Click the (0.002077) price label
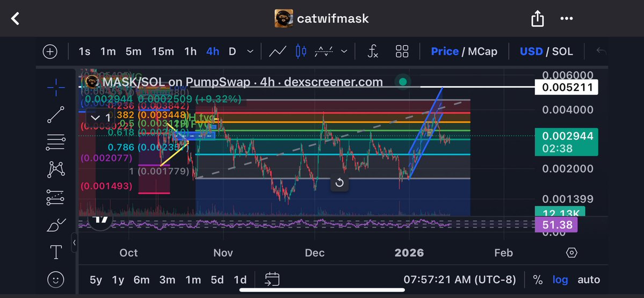Viewport: 644px width, 298px height. coord(106,158)
